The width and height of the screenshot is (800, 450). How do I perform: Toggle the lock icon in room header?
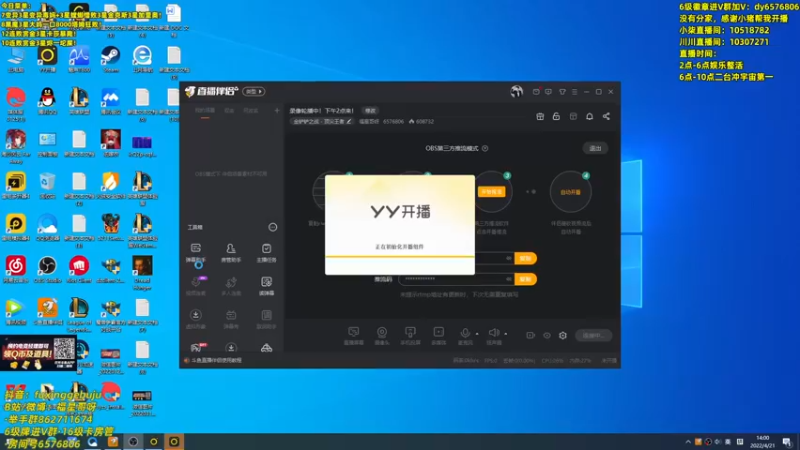556,116
